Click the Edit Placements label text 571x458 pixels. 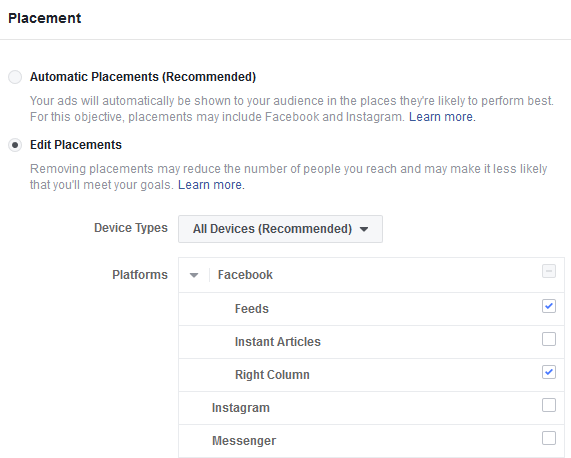tap(76, 145)
